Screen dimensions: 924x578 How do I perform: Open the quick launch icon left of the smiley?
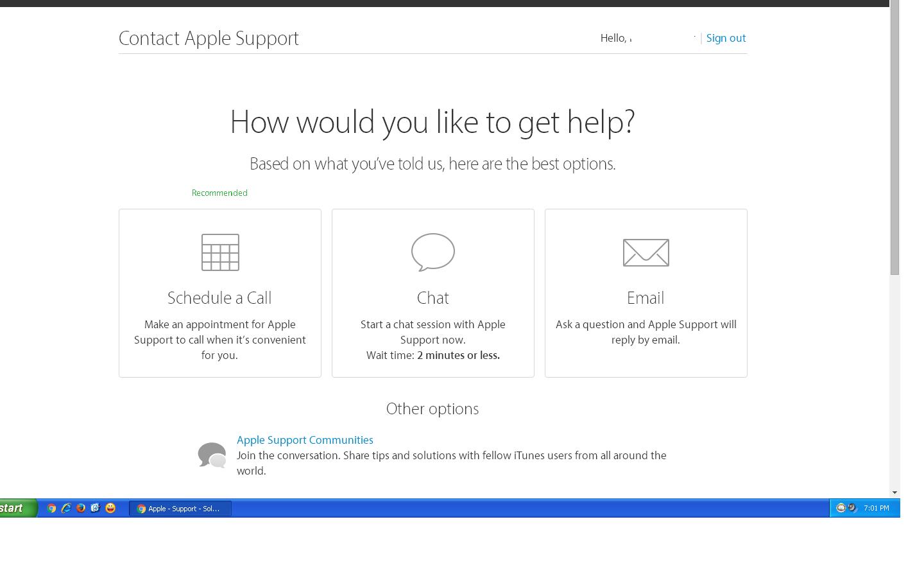point(96,508)
